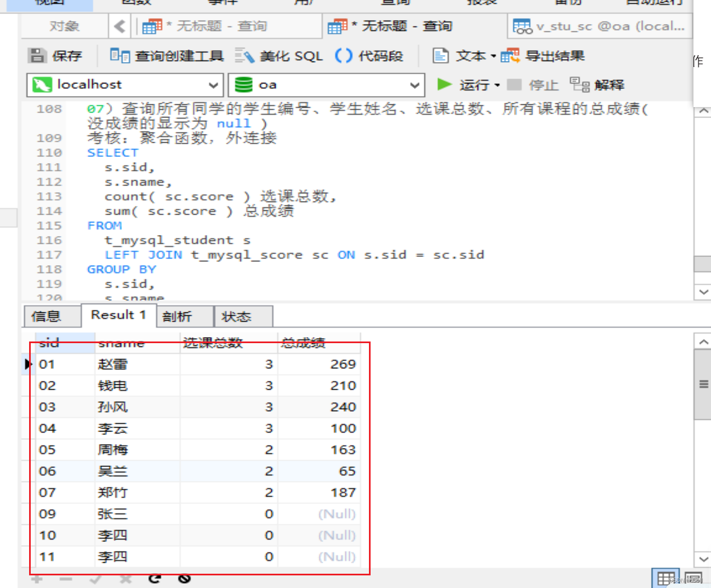Screen dimensions: 711x588
Task: Click the results scrollbar down arrow
Action: [703, 559]
